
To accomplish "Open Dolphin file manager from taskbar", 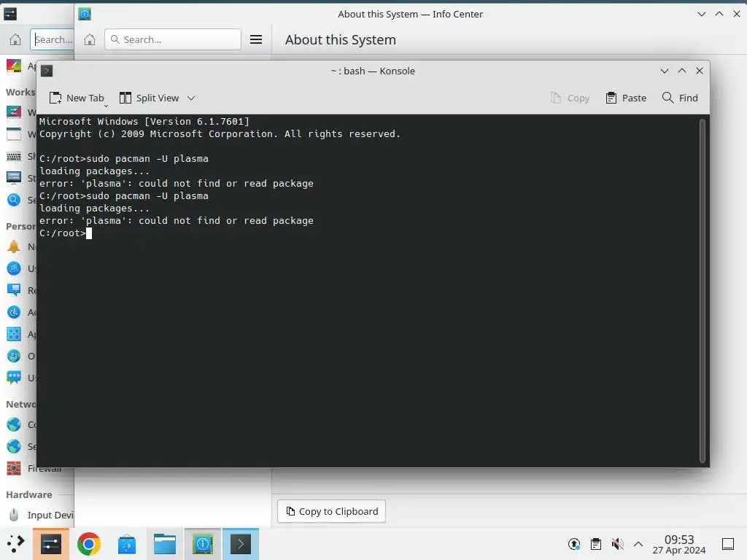I will 165,544.
